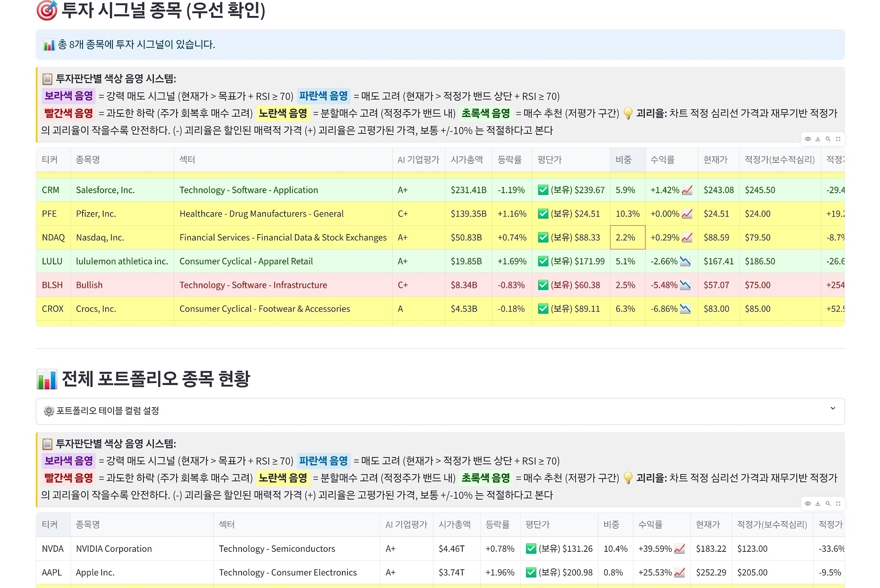
Task: Toggle column visibility for full portfolio table
Action: [x=808, y=503]
